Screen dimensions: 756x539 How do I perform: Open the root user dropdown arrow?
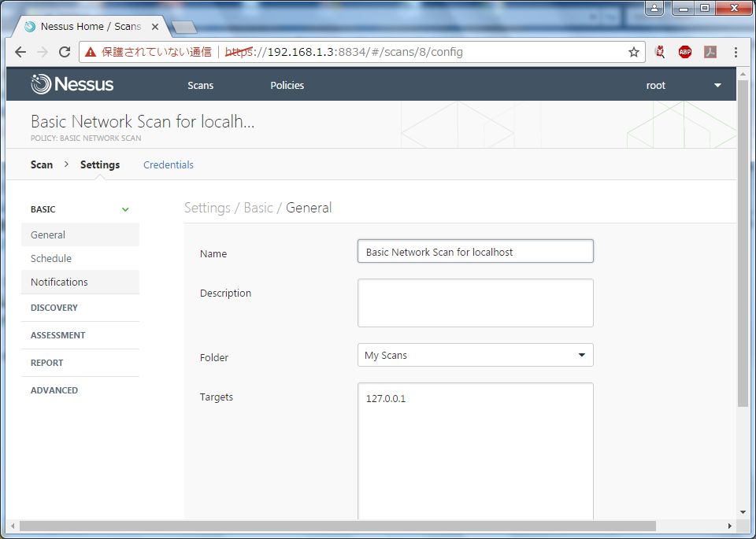point(717,85)
